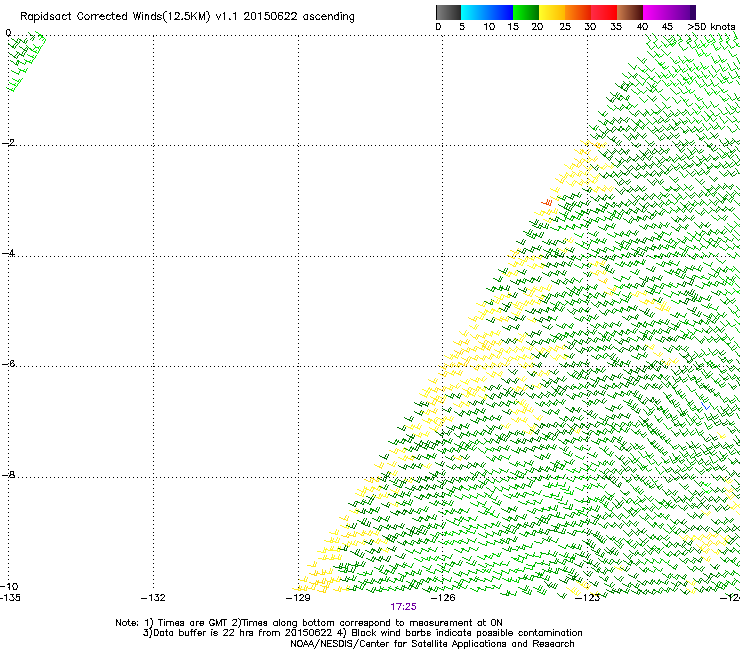Click the brown 35-40 knots color segment

click(630, 12)
